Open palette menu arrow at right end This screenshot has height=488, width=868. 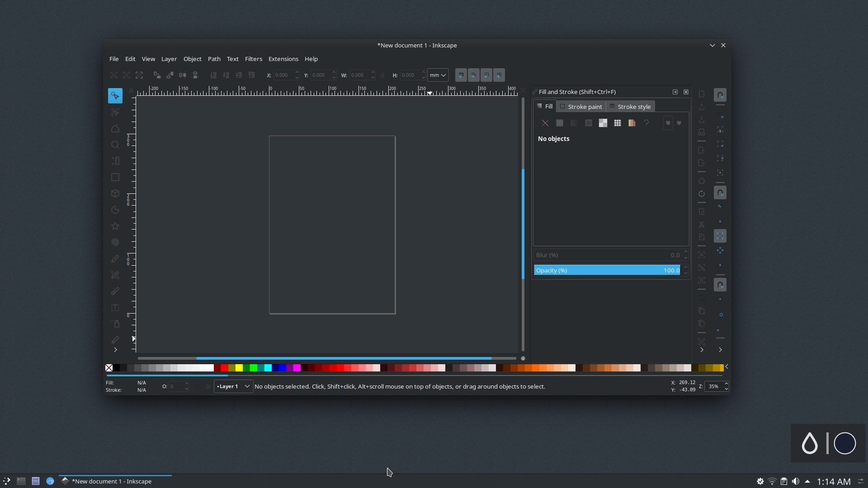click(726, 367)
